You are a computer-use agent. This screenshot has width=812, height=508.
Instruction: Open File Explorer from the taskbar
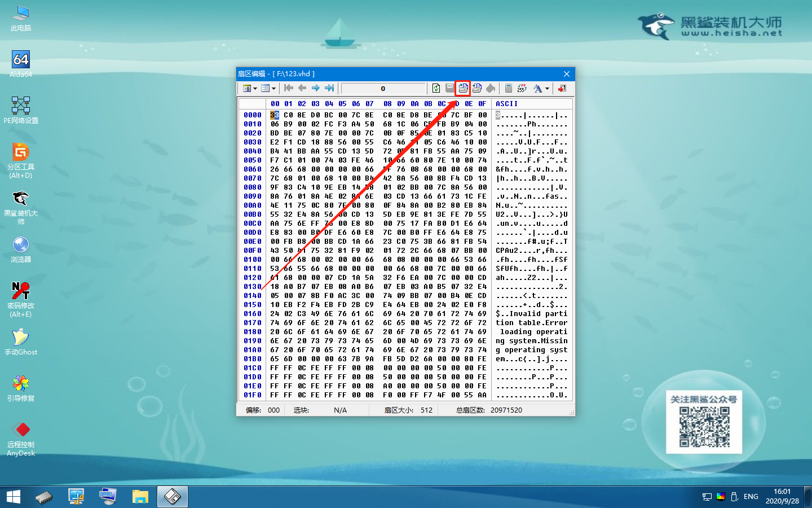pos(140,497)
